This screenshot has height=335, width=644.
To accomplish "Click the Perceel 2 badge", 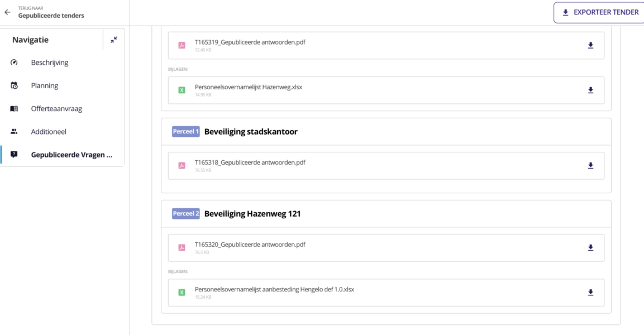I will (x=185, y=213).
